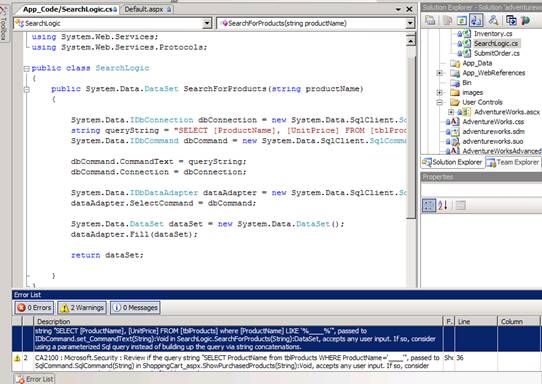Click the AdventureWorks.css file icon
This screenshot has width=542, height=384.
click(x=455, y=122)
